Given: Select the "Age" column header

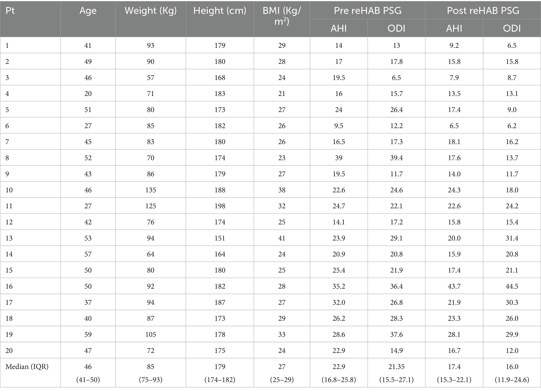Looking at the screenshot, I should 88,11.
